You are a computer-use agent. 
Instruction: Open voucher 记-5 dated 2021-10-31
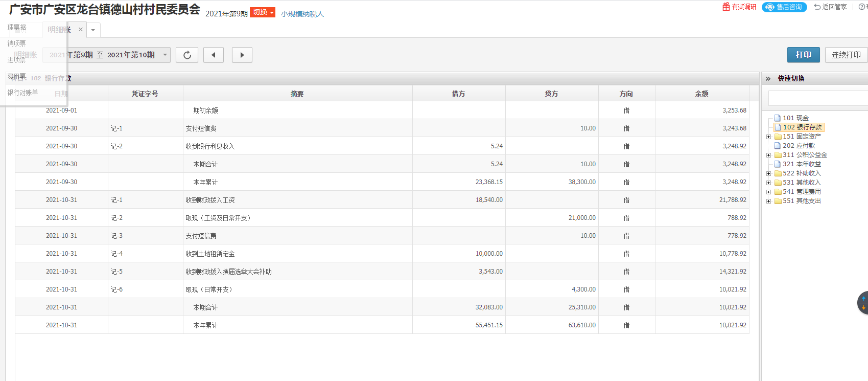click(x=116, y=272)
